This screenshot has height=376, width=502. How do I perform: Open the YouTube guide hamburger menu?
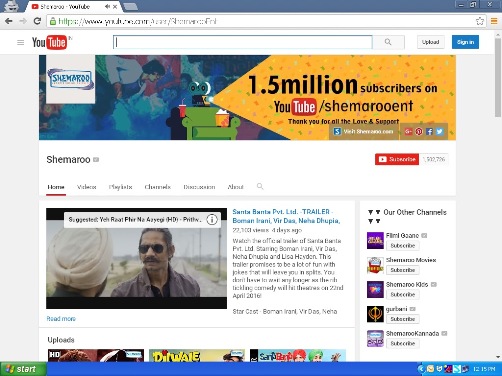click(20, 43)
